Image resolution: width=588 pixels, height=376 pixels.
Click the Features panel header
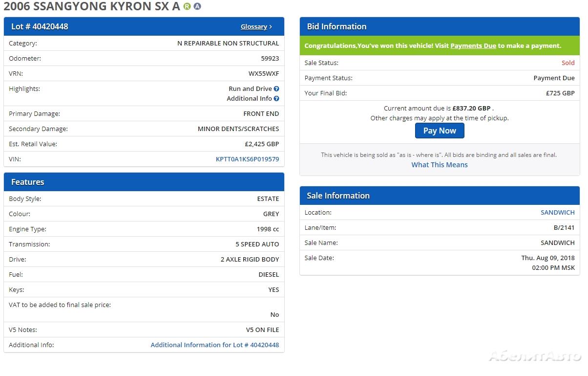tap(144, 182)
